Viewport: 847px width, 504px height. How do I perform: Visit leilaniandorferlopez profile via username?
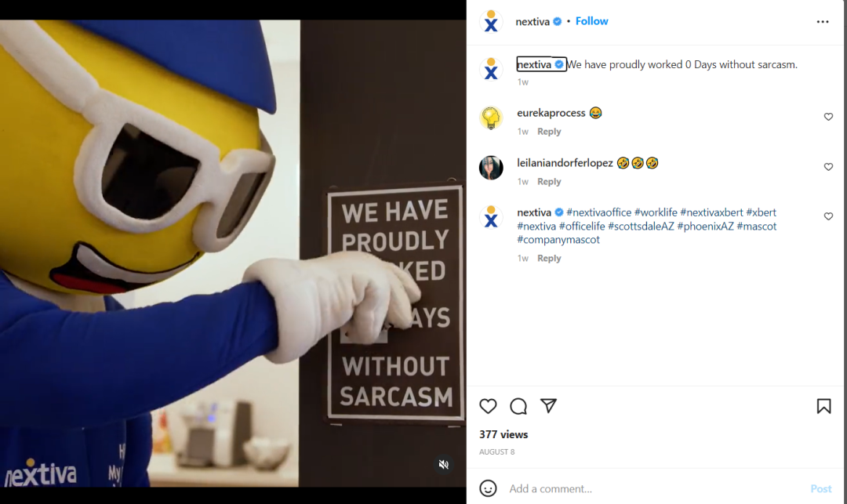pos(565,163)
